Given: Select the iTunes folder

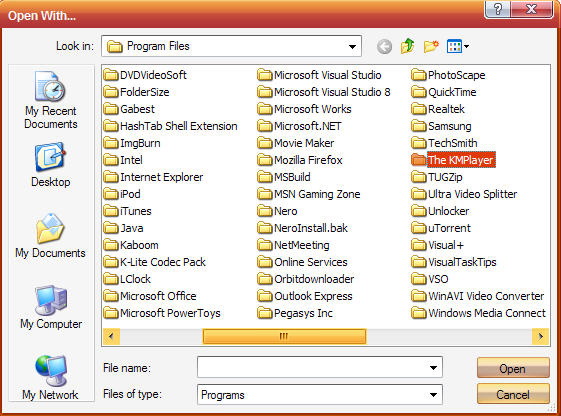Looking at the screenshot, I should [128, 211].
